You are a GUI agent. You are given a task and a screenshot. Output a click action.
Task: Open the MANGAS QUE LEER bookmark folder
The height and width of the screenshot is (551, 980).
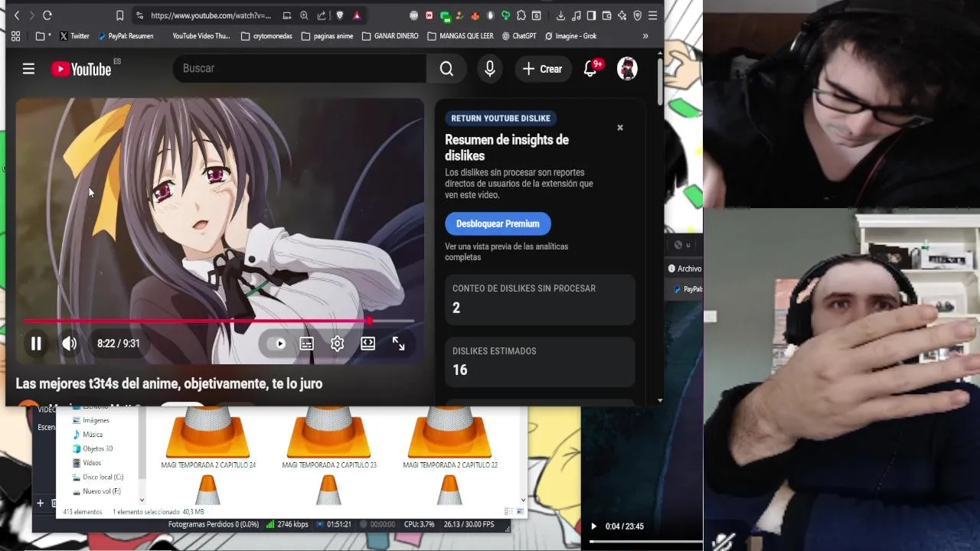tap(461, 36)
